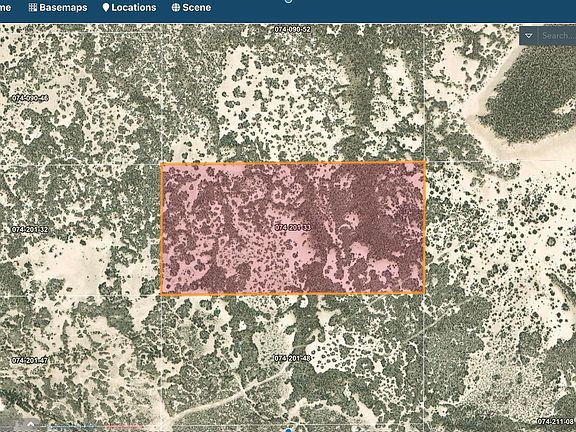Select the highlighted parcel 074-201-33 label
Image resolution: width=576 pixels, height=432 pixels.
(293, 227)
